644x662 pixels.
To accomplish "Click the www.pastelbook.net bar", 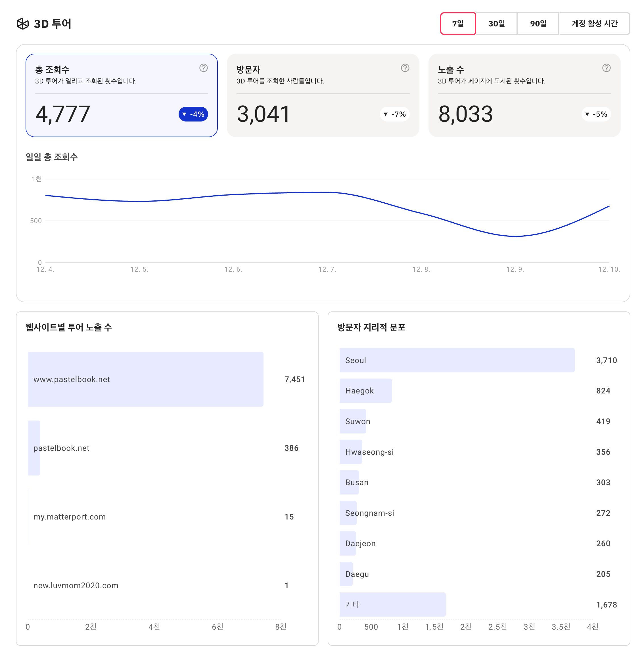I will [x=145, y=379].
